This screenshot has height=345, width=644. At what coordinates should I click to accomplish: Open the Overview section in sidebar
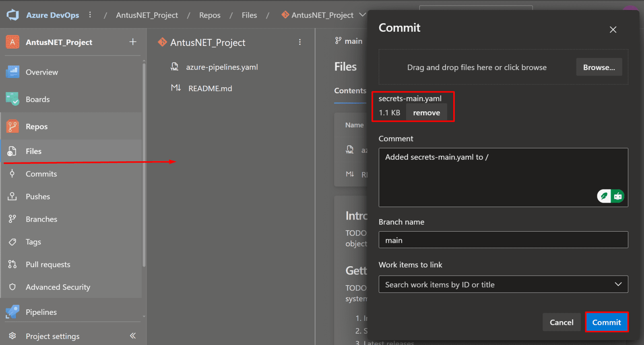point(41,72)
